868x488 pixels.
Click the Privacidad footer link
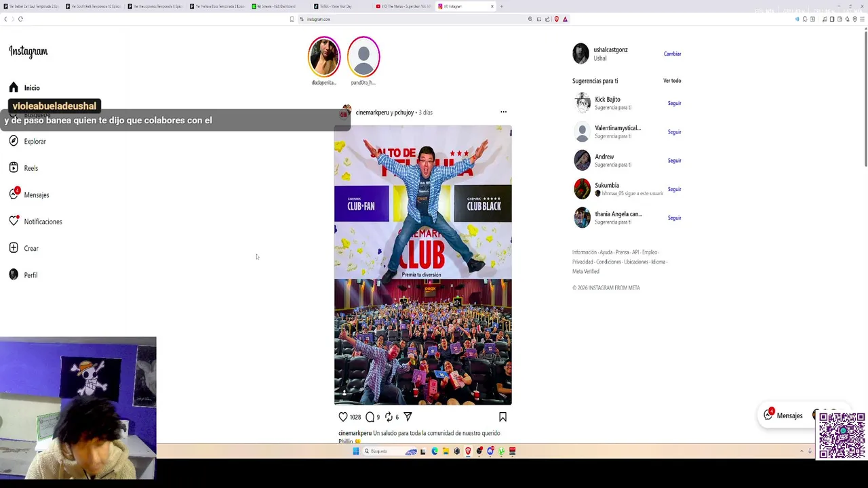(x=583, y=262)
